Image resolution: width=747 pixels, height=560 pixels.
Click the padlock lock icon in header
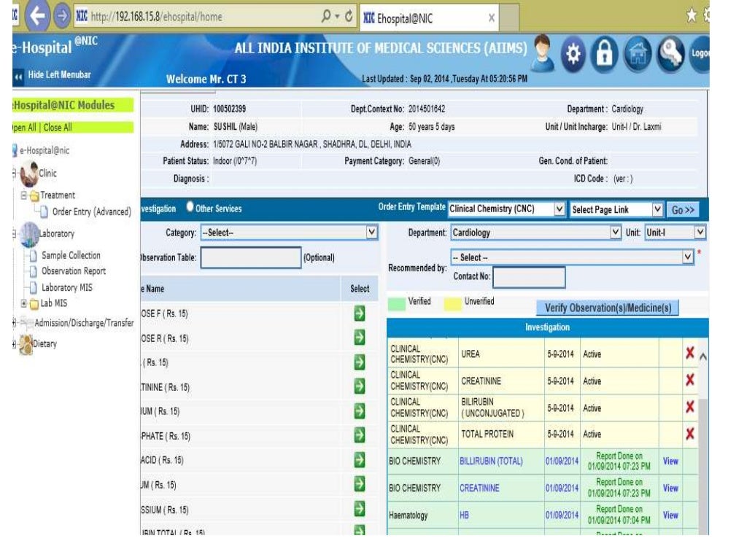click(x=605, y=54)
